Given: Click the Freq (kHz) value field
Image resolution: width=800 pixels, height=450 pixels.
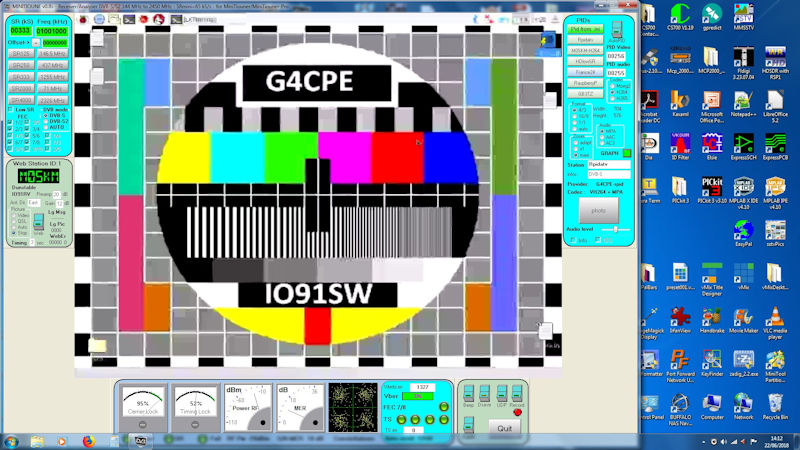Looking at the screenshot, I should [52, 31].
